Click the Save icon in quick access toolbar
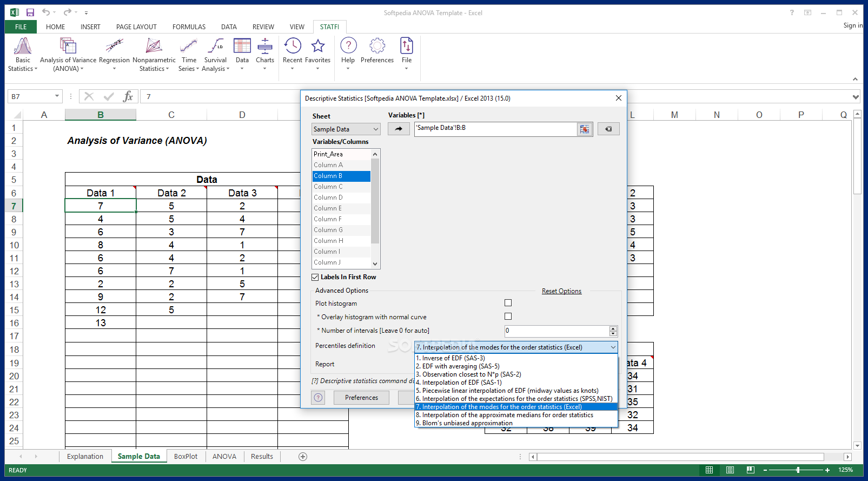The width and height of the screenshot is (868, 481). tap(30, 12)
